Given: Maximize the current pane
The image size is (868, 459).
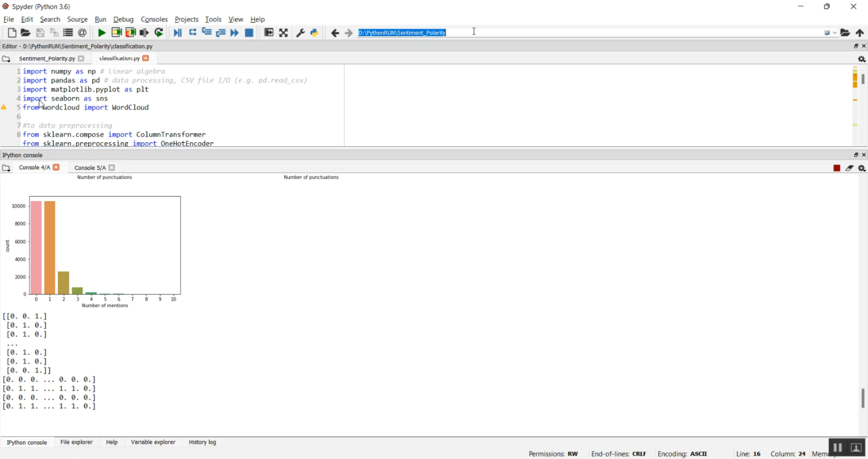Looking at the screenshot, I should click(269, 33).
